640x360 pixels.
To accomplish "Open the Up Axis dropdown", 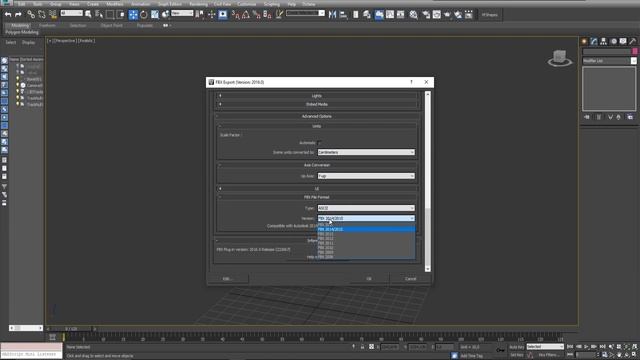I will pos(366,176).
